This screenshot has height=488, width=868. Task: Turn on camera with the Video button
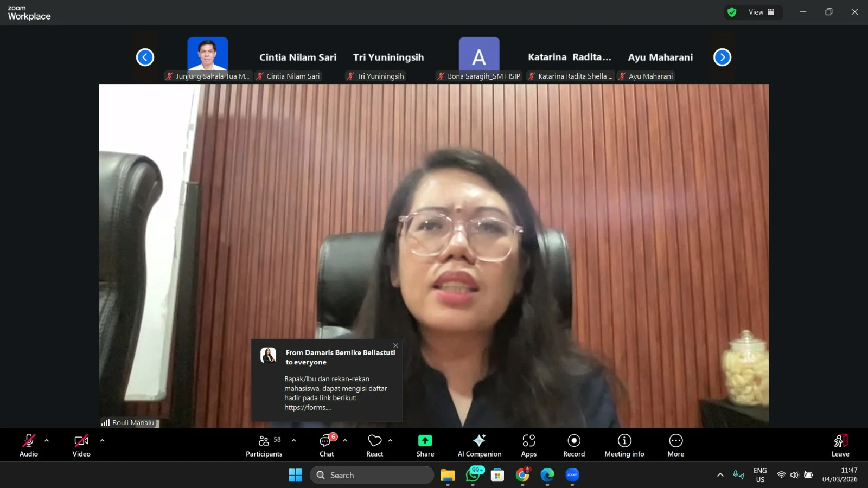81,445
